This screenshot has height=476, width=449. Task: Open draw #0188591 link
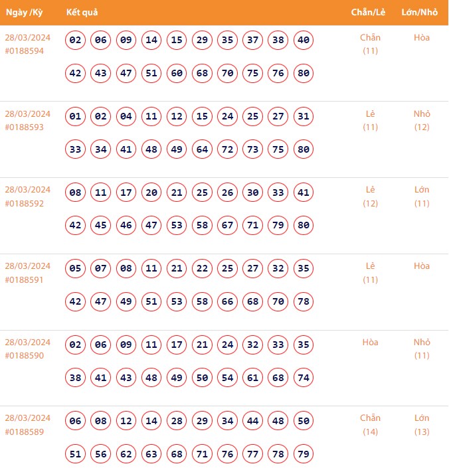click(x=24, y=280)
